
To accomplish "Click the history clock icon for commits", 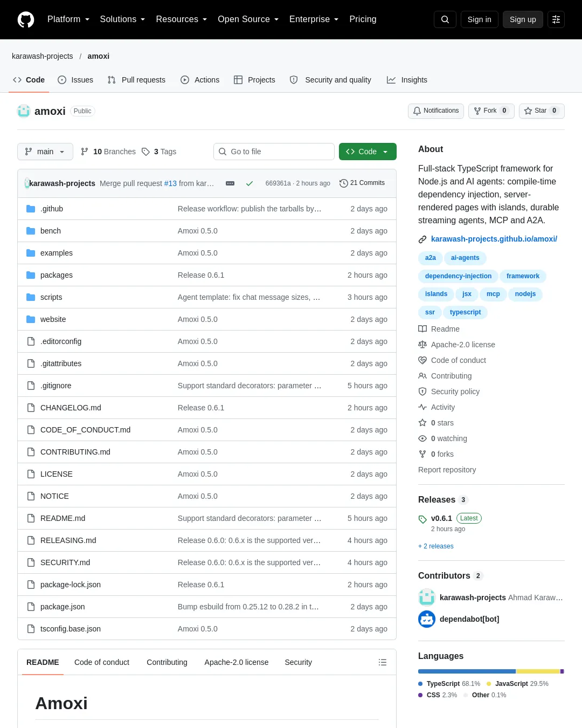I will 343,183.
